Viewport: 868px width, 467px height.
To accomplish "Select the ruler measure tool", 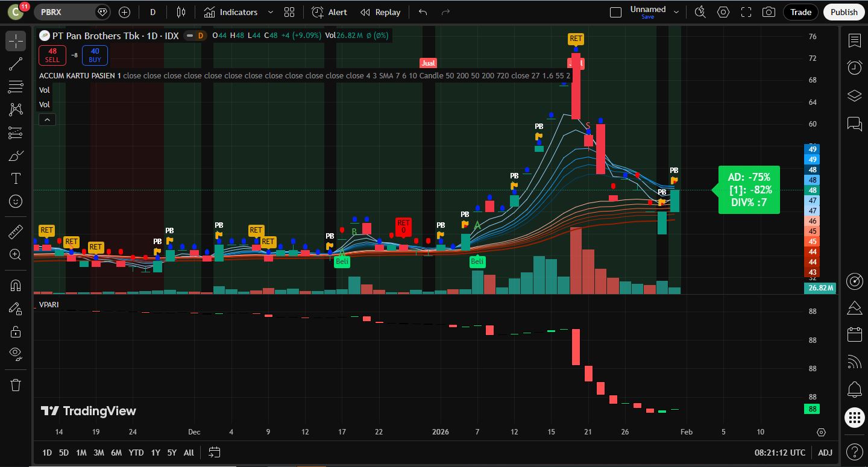I will pos(16,232).
